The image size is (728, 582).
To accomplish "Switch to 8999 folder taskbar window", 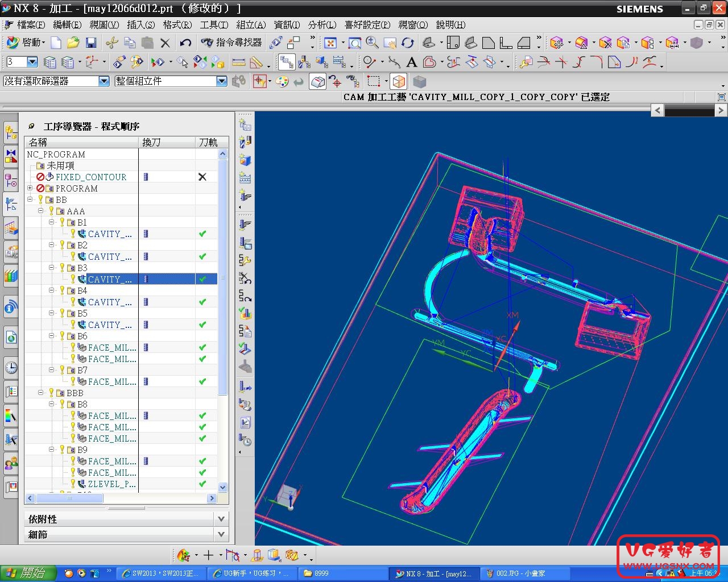I will 343,573.
